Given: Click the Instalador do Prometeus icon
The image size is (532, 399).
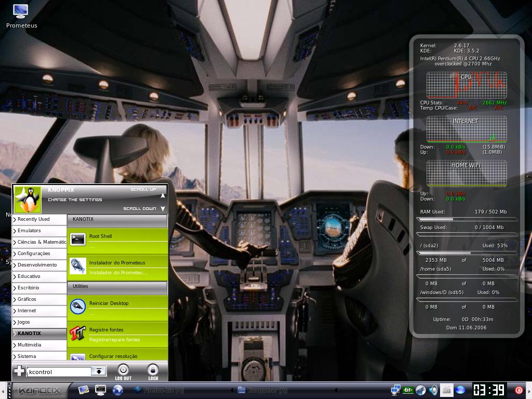Looking at the screenshot, I should tap(78, 266).
